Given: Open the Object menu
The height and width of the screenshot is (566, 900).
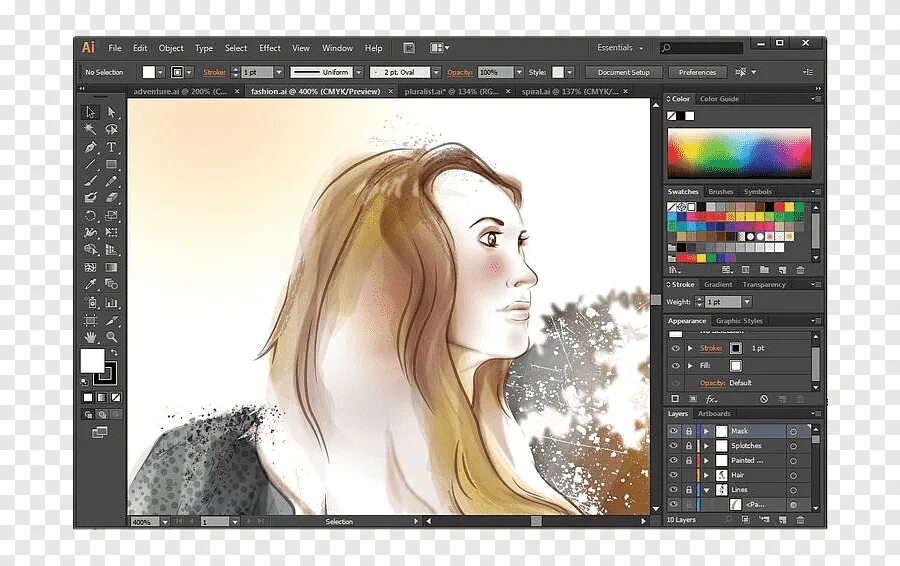Looking at the screenshot, I should (x=171, y=48).
